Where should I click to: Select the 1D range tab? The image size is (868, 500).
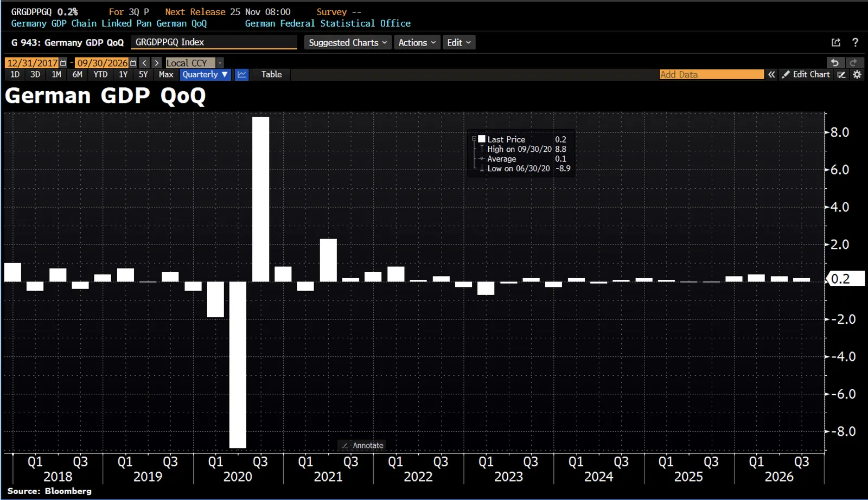point(15,74)
